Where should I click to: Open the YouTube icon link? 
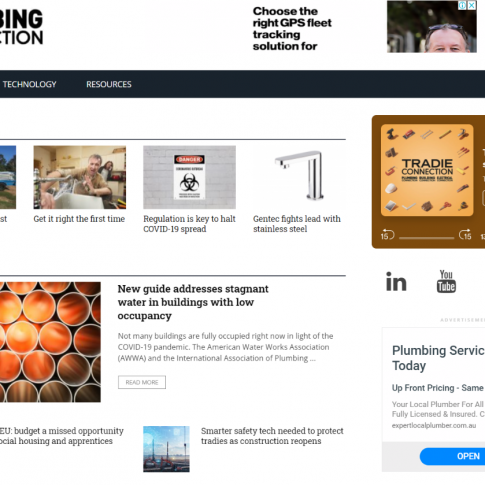(446, 282)
